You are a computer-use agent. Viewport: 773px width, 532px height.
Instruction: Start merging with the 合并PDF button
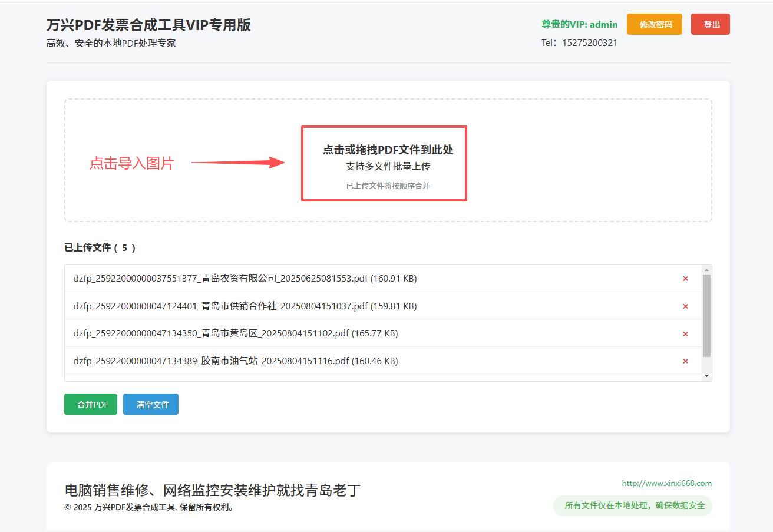click(90, 404)
